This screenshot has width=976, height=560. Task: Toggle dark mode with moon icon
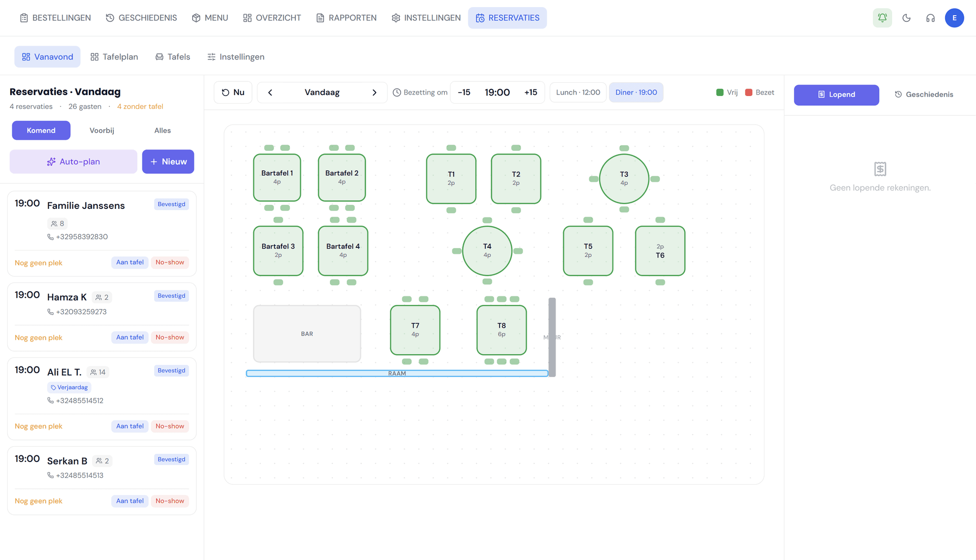906,18
